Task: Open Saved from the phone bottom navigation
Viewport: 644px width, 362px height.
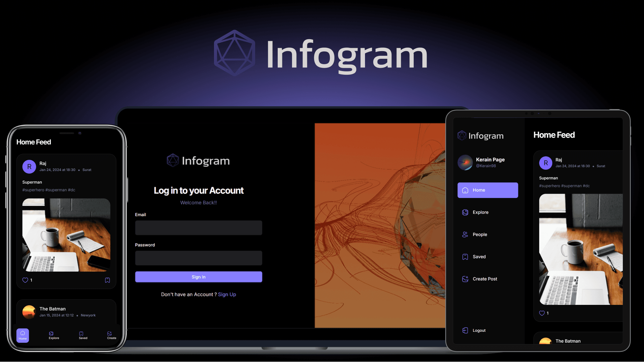Action: point(82,335)
